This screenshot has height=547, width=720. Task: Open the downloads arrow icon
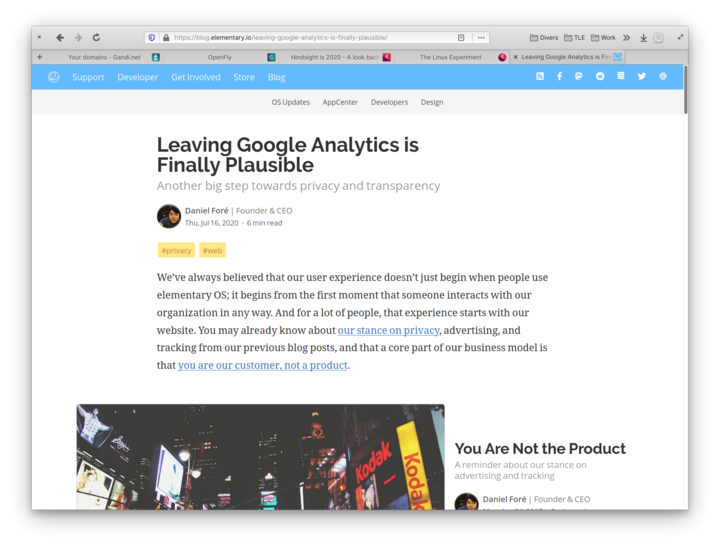(643, 38)
